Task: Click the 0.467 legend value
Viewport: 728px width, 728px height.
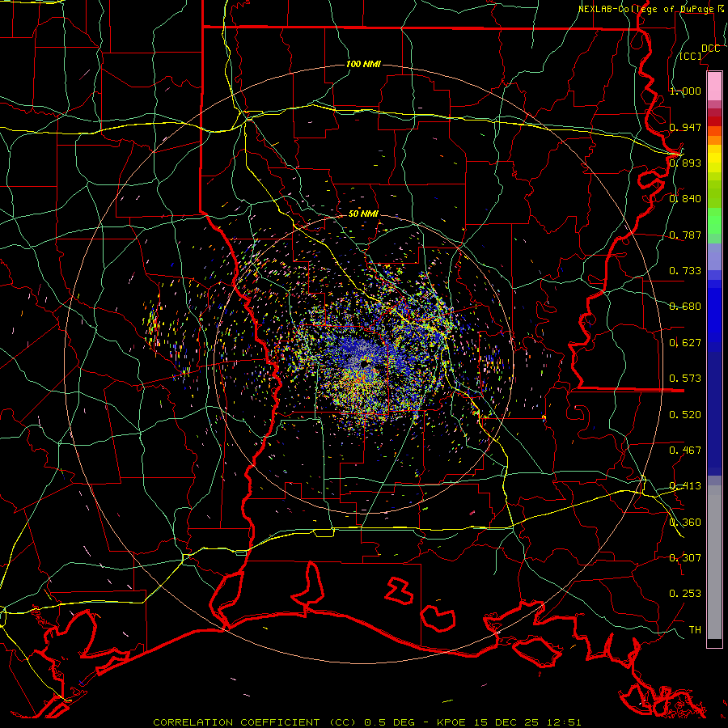Action: coord(685,450)
